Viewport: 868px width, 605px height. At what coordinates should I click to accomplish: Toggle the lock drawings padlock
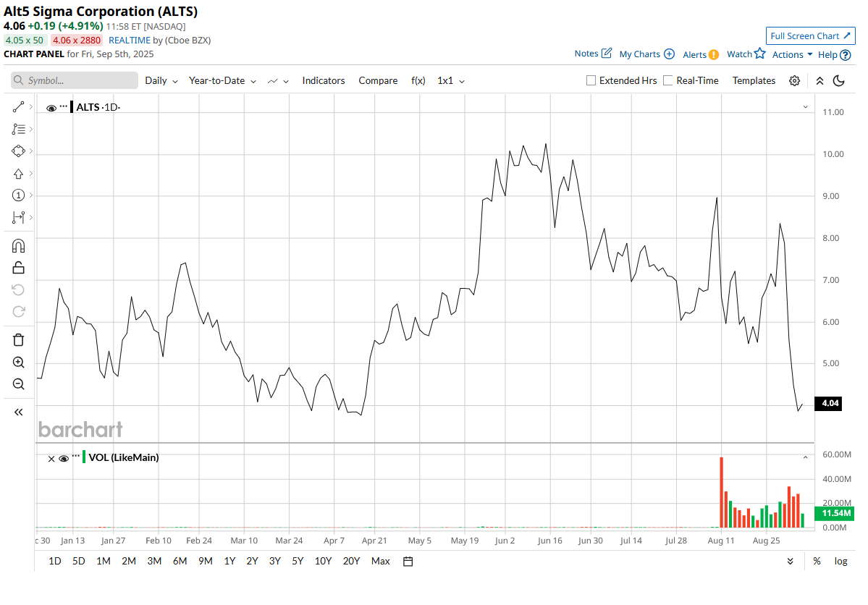pos(18,268)
